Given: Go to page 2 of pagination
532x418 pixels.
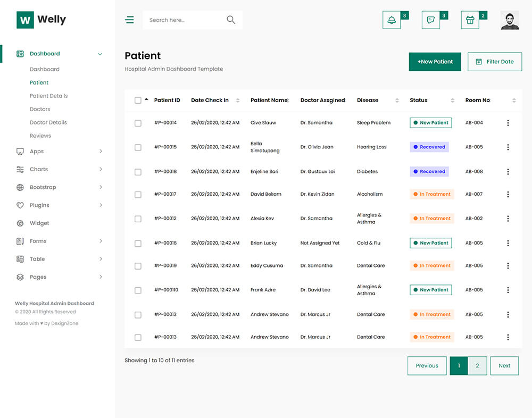Looking at the screenshot, I should pyautogui.click(x=477, y=366).
